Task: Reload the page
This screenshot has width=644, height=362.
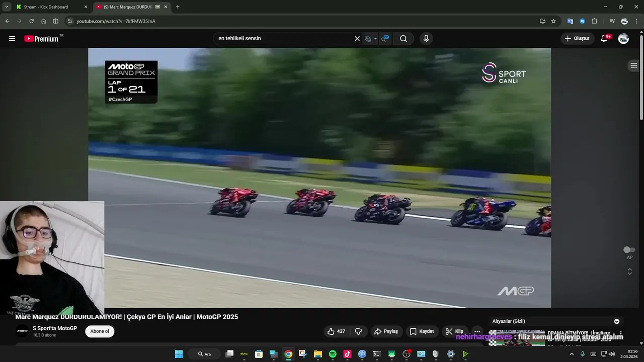Action: (x=31, y=21)
